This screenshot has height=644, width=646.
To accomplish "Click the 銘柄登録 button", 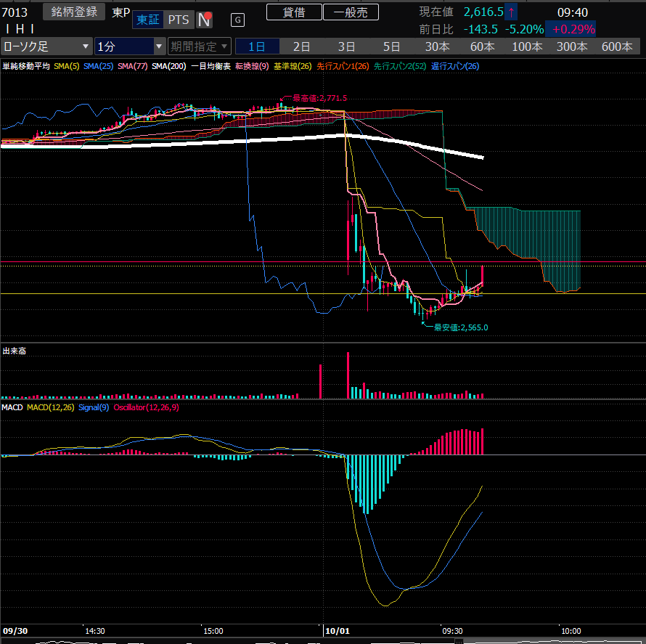I will pos(75,12).
